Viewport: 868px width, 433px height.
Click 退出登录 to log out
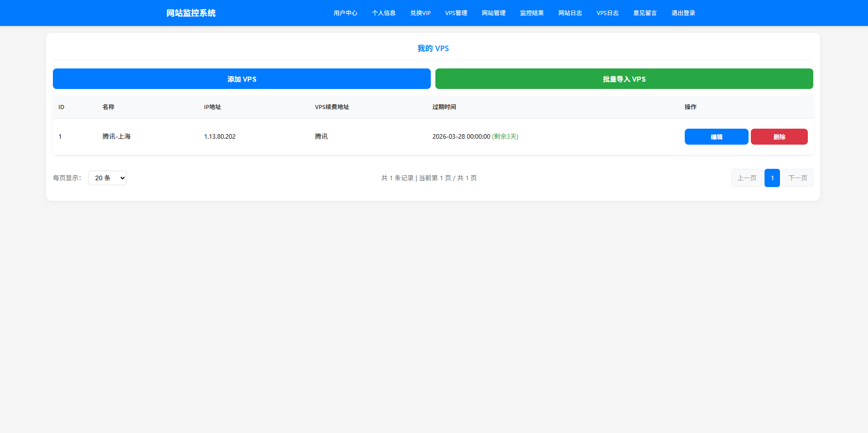[x=683, y=13]
